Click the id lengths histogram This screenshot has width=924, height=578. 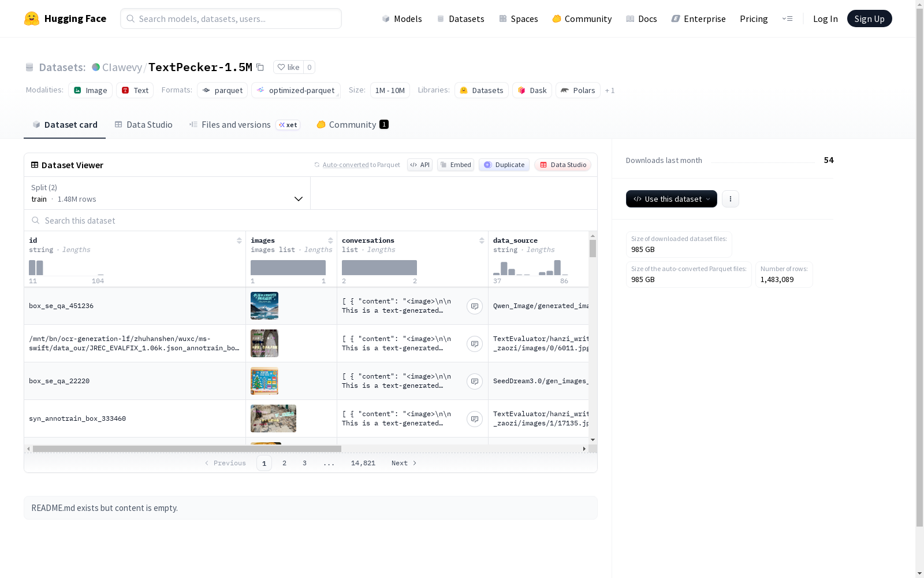tap(66, 268)
